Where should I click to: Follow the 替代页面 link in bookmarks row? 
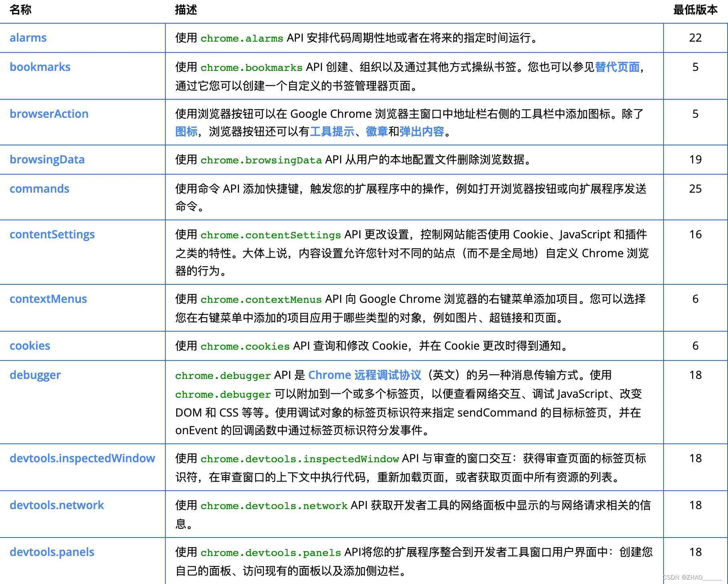[x=617, y=67]
